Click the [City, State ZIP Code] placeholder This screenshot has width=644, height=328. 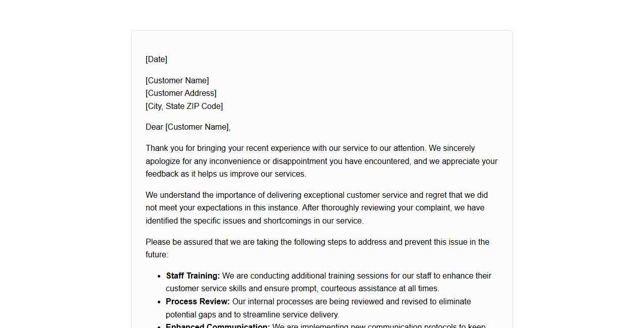click(184, 106)
